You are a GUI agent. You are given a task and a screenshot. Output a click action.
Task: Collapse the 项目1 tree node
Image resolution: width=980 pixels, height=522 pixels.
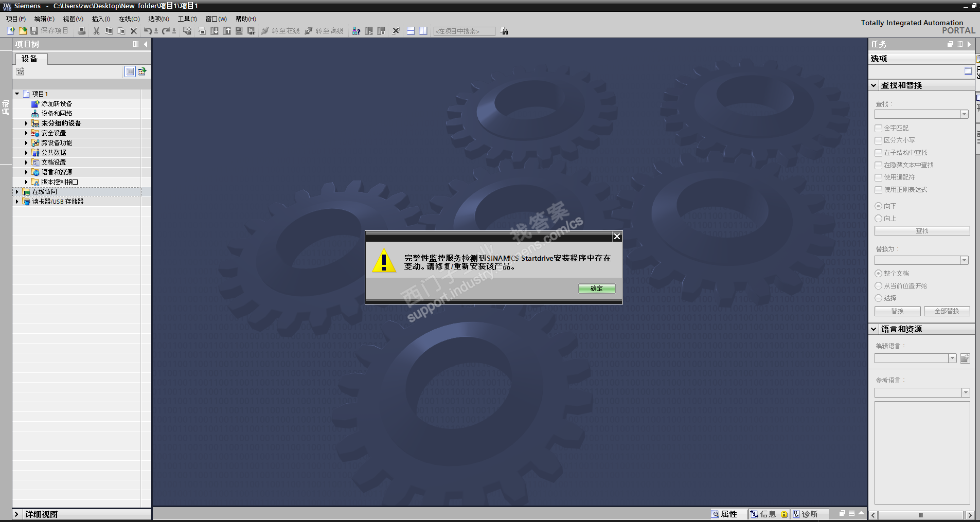17,94
